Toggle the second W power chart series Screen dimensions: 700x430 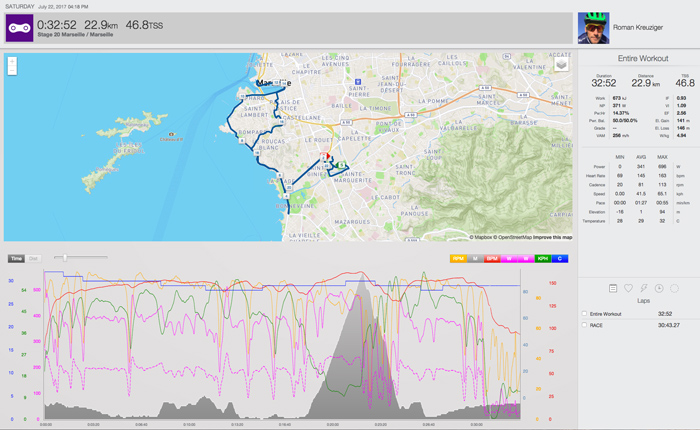[525, 259]
